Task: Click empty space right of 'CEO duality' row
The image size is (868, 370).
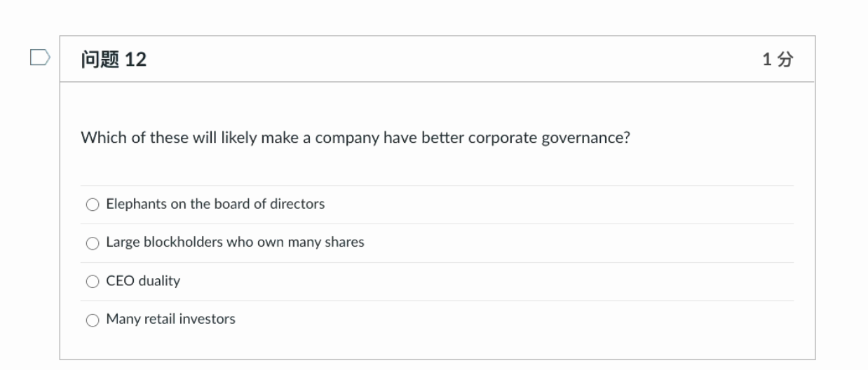Action: (491, 281)
